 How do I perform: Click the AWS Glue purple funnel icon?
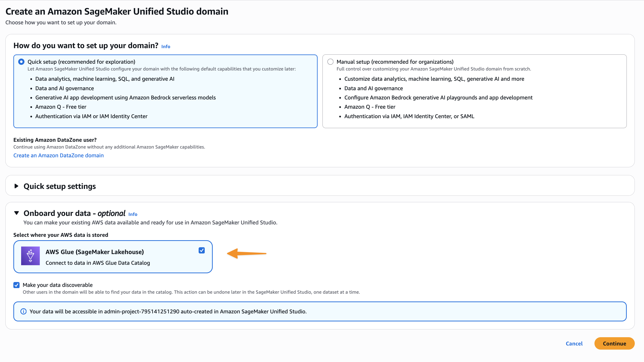tap(30, 256)
